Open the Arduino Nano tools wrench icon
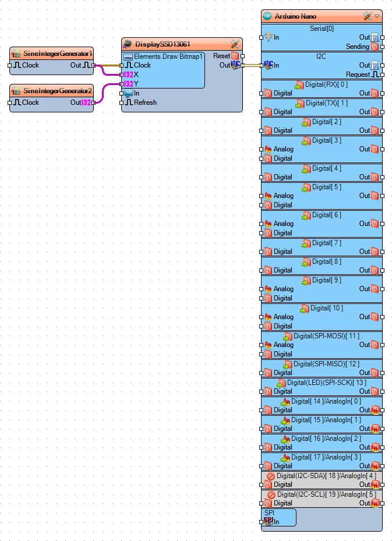The height and width of the screenshot is (541, 392). pyautogui.click(x=368, y=16)
